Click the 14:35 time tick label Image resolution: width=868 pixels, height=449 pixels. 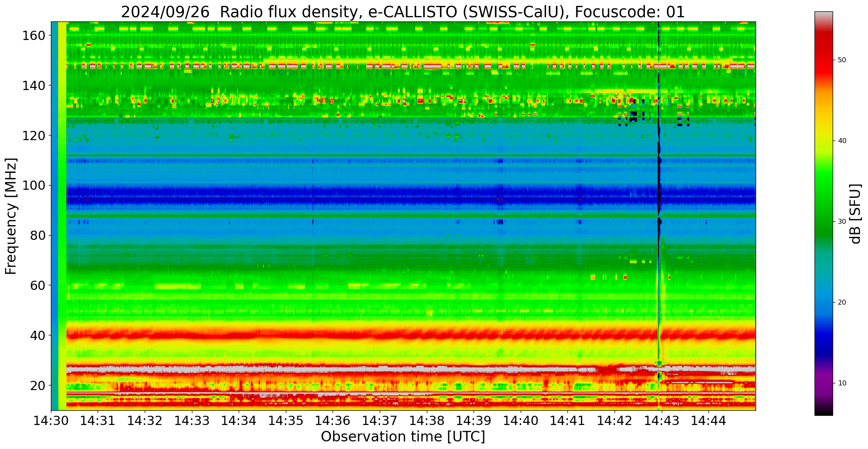coord(286,420)
